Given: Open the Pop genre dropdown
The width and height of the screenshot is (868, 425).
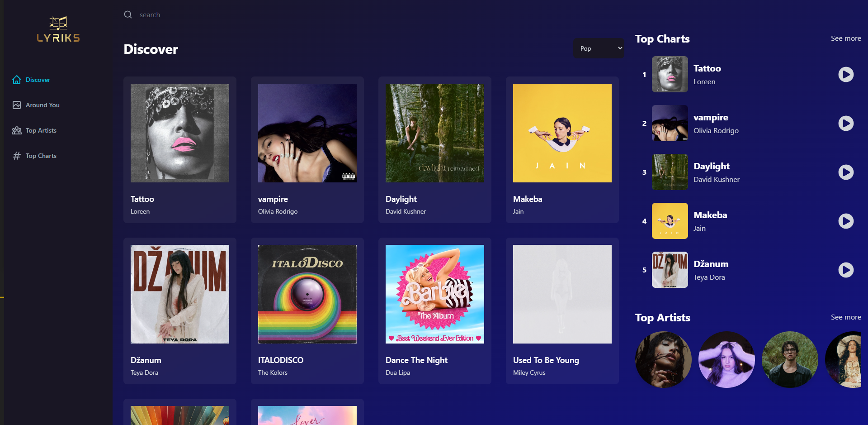Looking at the screenshot, I should (x=599, y=48).
